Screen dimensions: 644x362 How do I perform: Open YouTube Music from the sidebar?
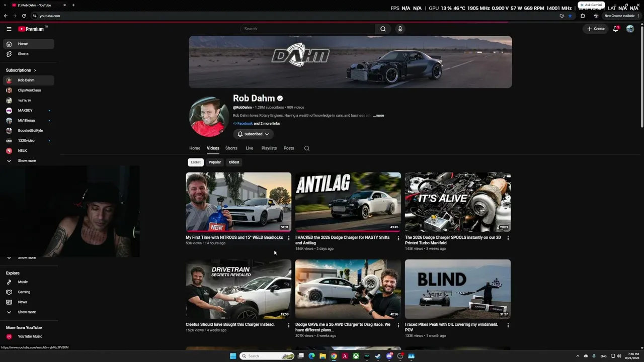29,336
